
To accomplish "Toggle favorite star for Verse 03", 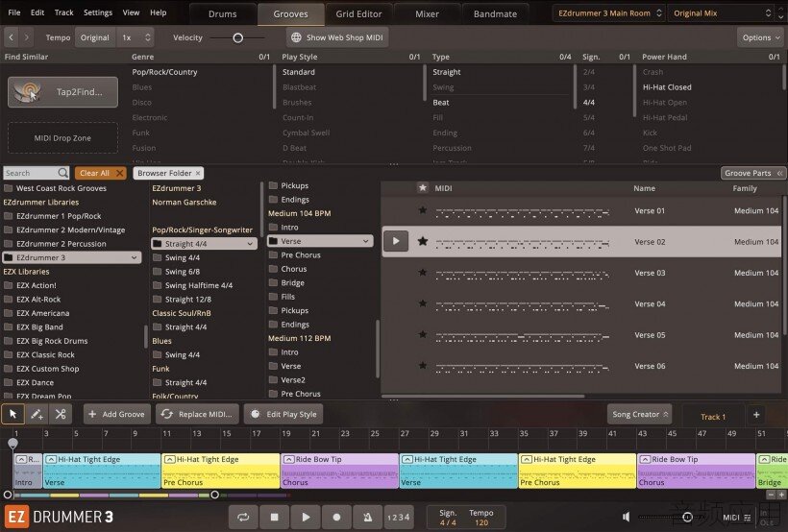I will pos(423,273).
